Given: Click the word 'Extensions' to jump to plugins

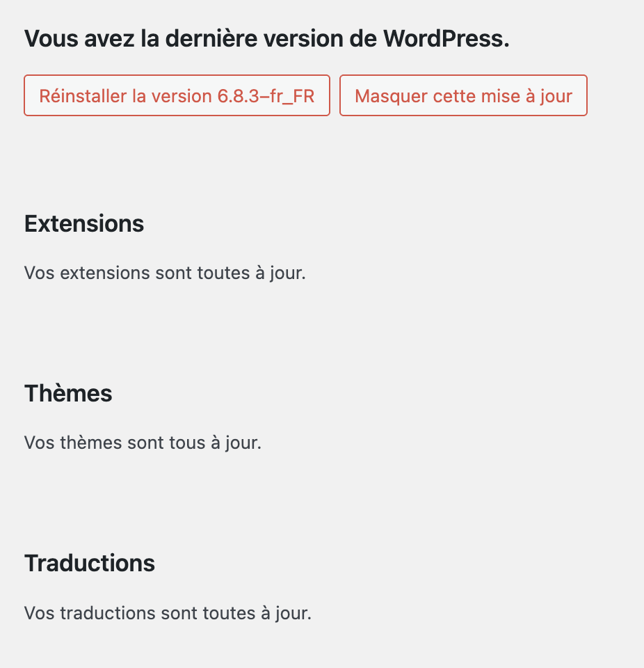Looking at the screenshot, I should [x=83, y=223].
